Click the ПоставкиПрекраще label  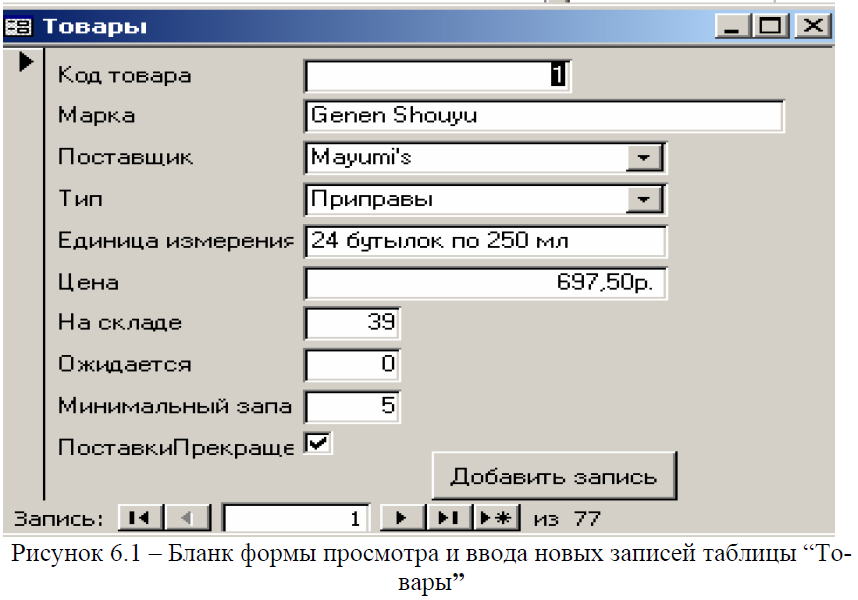[x=176, y=448]
